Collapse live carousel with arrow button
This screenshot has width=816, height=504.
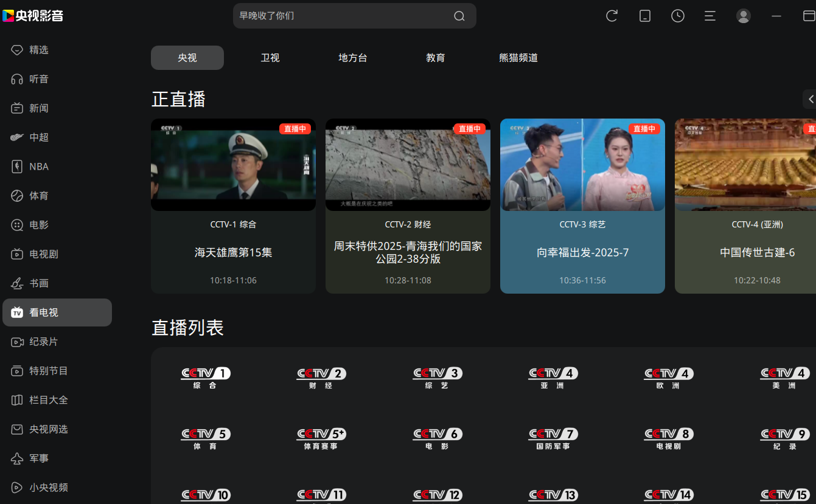coord(810,99)
